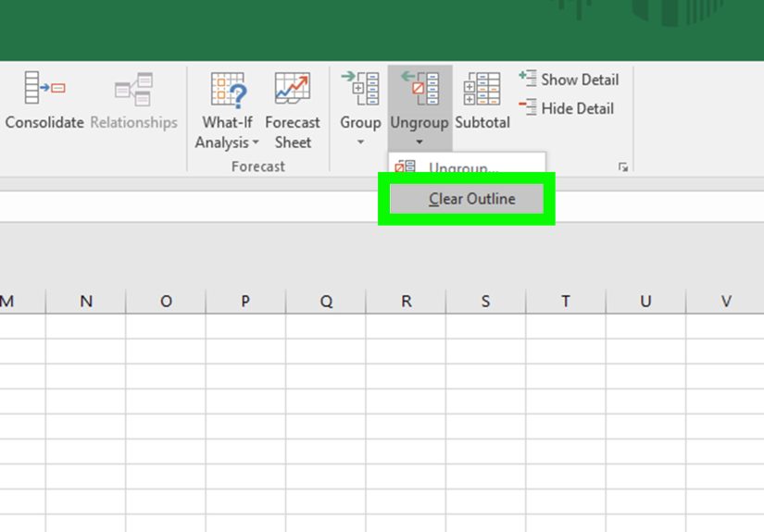
Task: Choose Ungroup... from the dropdown menu
Action: pos(467,166)
